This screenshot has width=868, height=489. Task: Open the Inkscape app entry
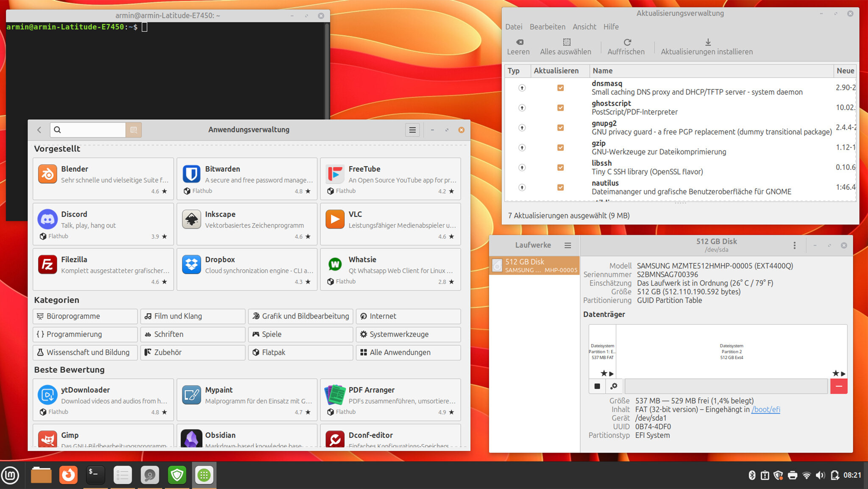[247, 224]
